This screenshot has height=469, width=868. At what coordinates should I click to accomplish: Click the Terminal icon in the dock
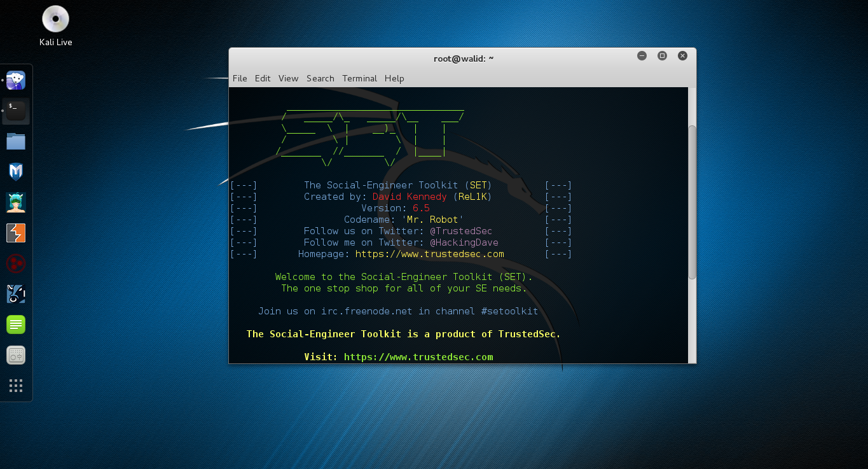pos(16,111)
